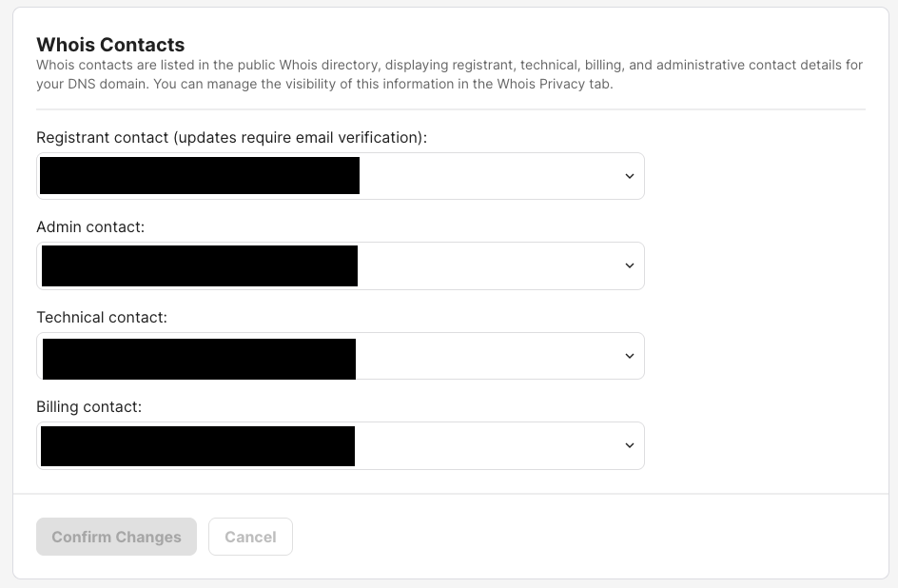The width and height of the screenshot is (898, 588).
Task: Open the Billing contact dropdown
Action: [x=341, y=445]
